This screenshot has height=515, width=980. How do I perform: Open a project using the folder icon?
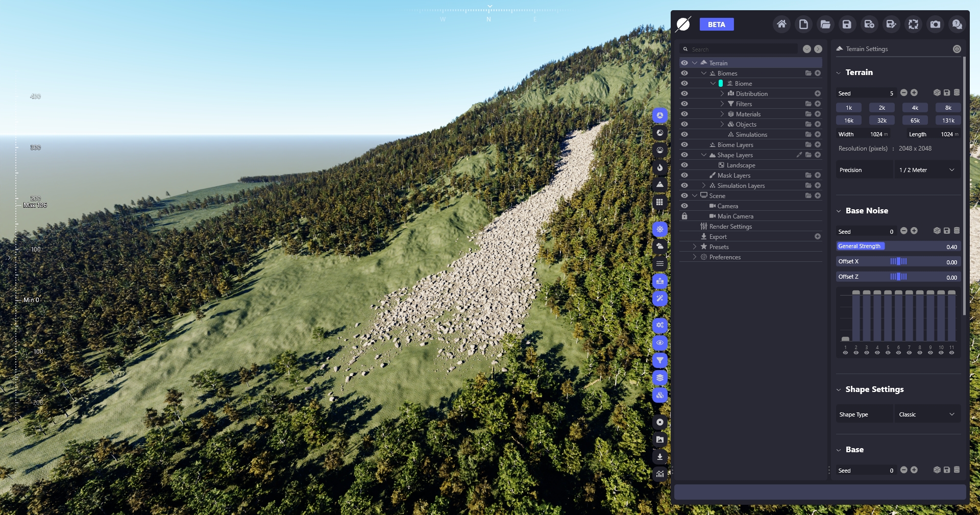point(825,24)
